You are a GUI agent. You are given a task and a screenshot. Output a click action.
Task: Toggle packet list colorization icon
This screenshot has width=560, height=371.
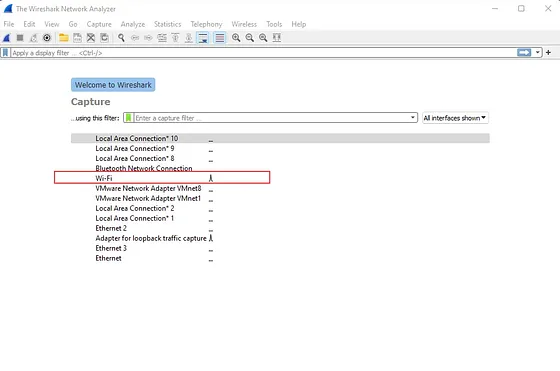point(220,37)
